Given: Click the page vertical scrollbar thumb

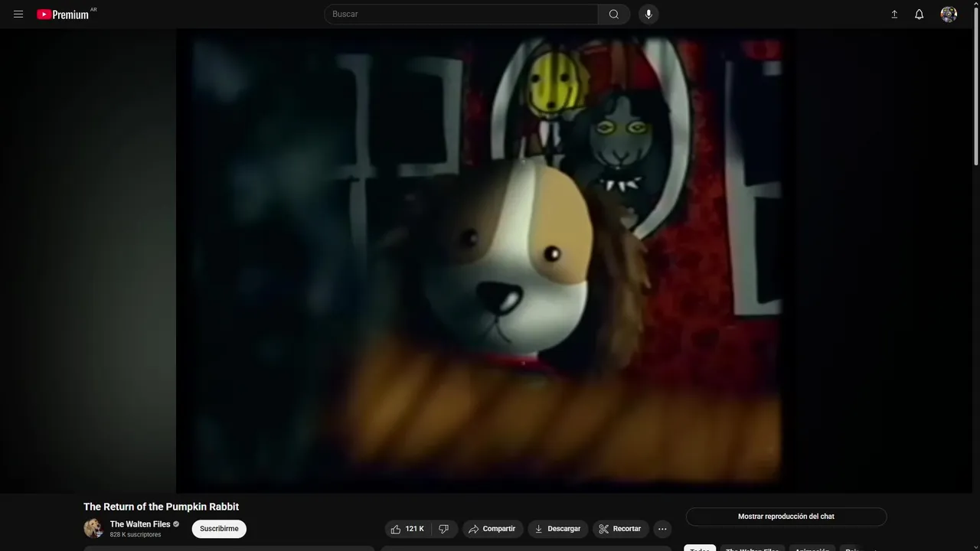Looking at the screenshot, I should point(975,86).
